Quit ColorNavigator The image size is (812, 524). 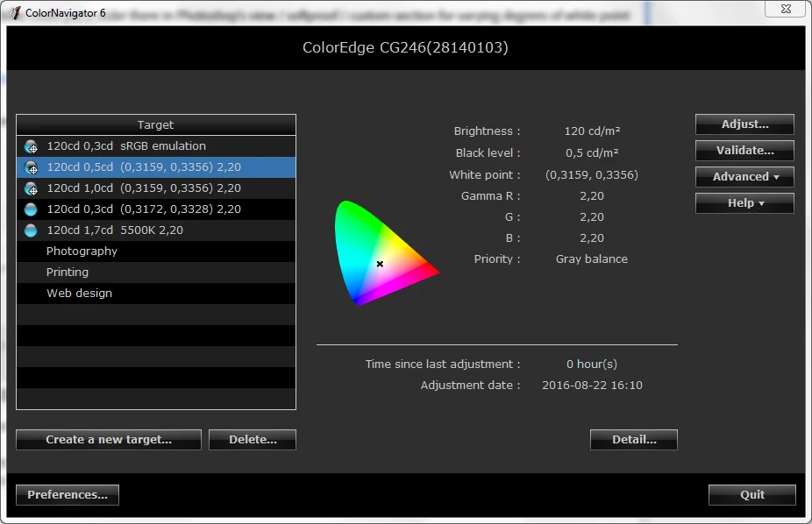pos(751,495)
